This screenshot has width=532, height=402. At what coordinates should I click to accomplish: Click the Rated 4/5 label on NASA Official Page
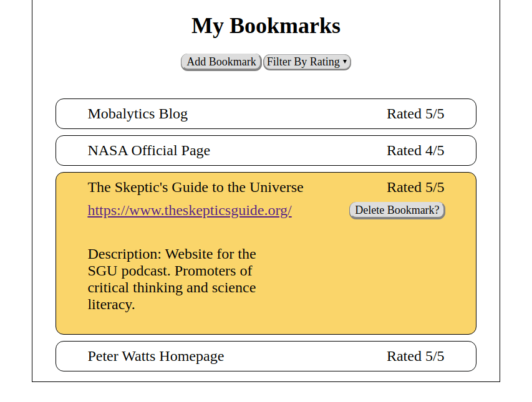[415, 150]
